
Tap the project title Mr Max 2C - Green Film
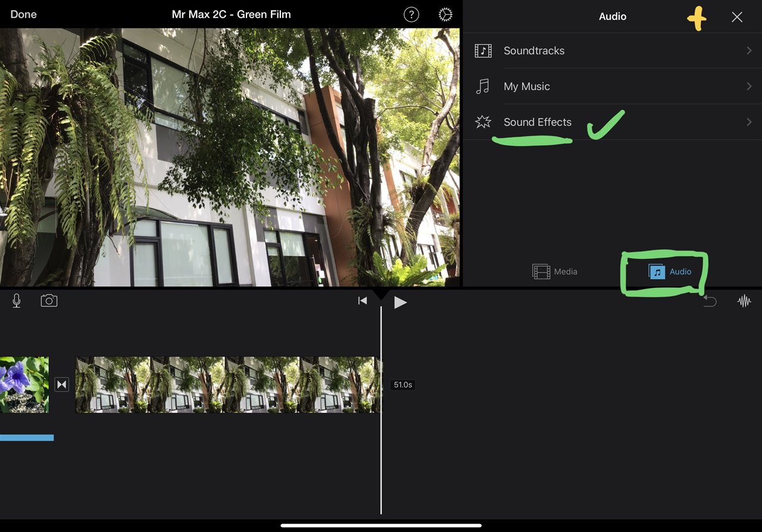pos(232,14)
